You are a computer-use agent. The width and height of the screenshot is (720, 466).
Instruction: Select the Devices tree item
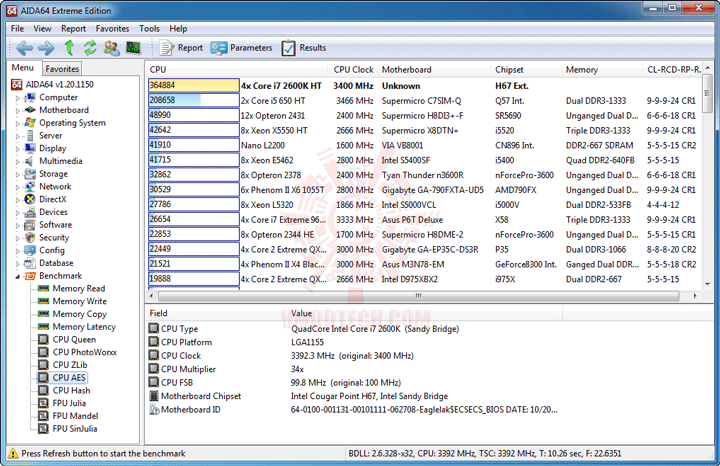coord(53,212)
